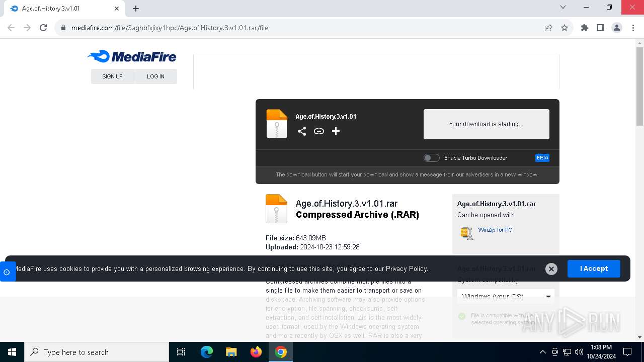Click the WinZip icon
The image size is (644, 362).
click(x=467, y=233)
